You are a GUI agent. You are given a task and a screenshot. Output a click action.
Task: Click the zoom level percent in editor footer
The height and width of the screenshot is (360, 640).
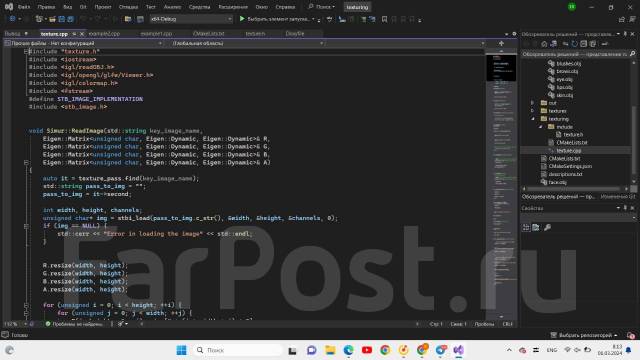[x=11, y=324]
